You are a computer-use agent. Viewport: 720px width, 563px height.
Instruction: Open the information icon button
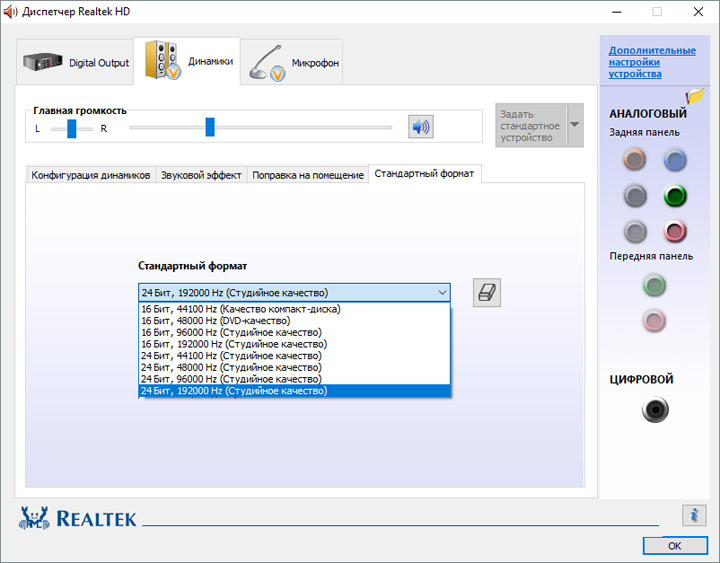[694, 515]
